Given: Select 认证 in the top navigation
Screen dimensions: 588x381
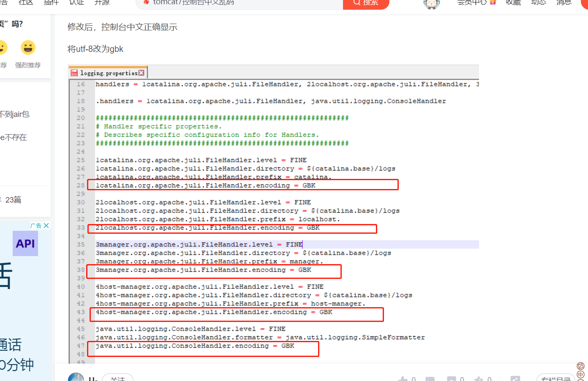Looking at the screenshot, I should coord(76,3).
